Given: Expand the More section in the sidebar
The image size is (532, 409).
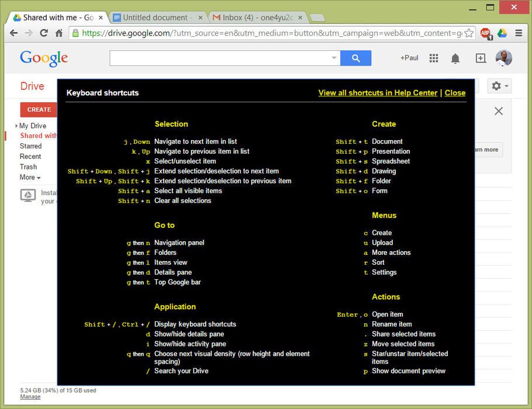Looking at the screenshot, I should pyautogui.click(x=29, y=177).
